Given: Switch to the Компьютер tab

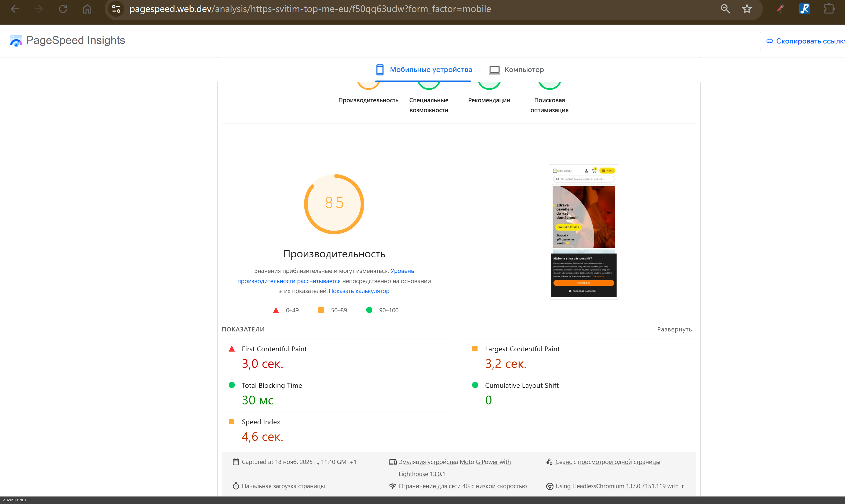Looking at the screenshot, I should (x=516, y=70).
